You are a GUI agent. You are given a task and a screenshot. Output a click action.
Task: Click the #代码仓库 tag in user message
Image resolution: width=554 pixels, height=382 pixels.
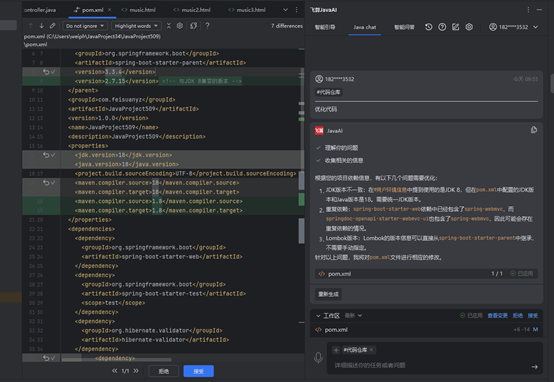pyautogui.click(x=329, y=92)
